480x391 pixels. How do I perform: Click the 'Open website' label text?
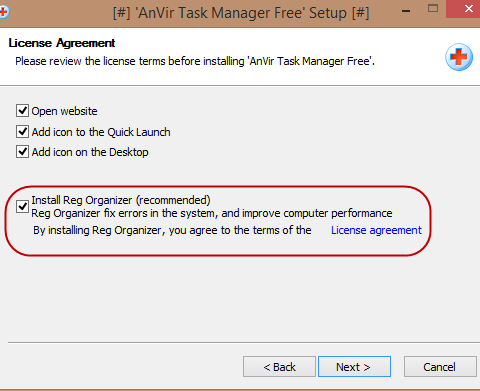tap(64, 111)
